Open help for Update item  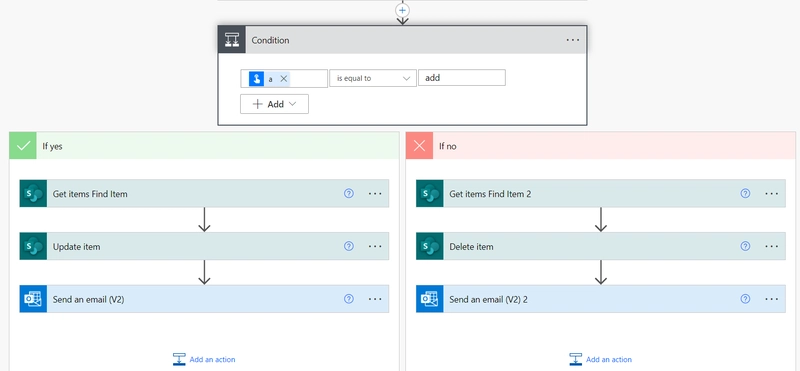point(348,246)
